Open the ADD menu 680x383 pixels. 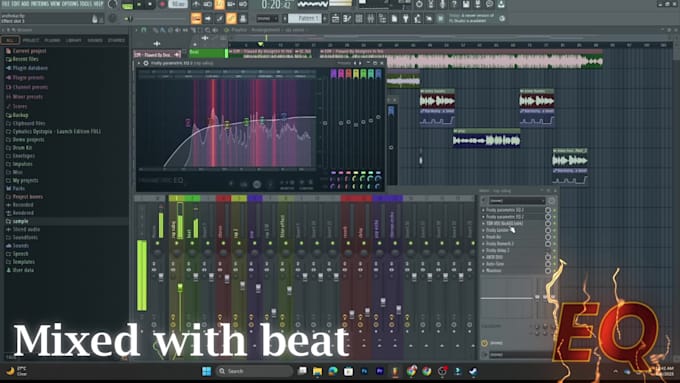point(26,4)
